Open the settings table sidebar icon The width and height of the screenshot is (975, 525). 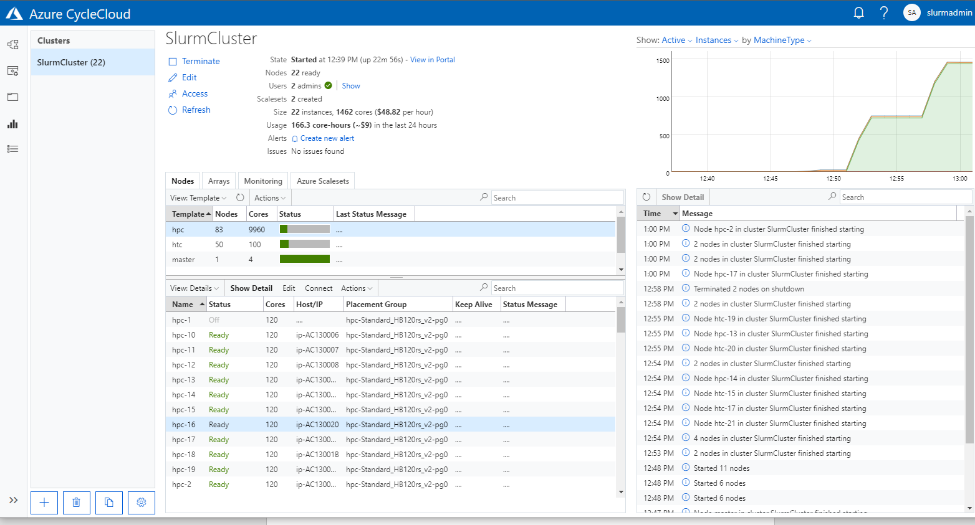click(12, 71)
